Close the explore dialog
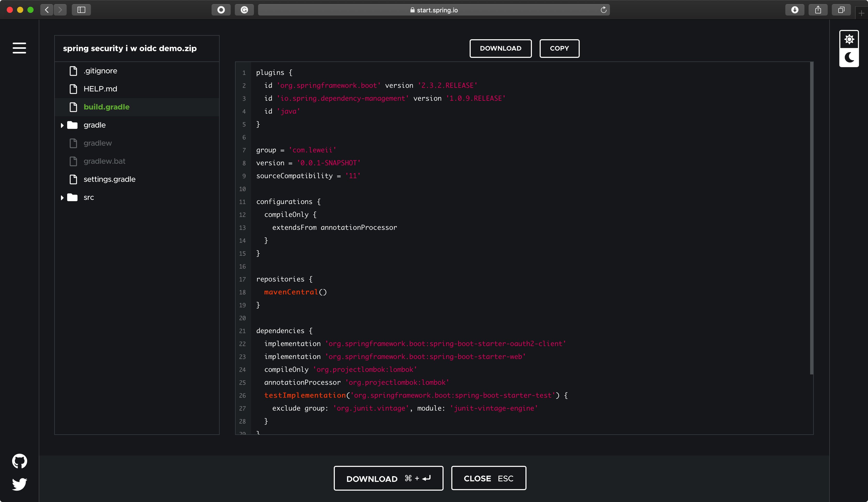The height and width of the screenshot is (502, 868). click(489, 478)
